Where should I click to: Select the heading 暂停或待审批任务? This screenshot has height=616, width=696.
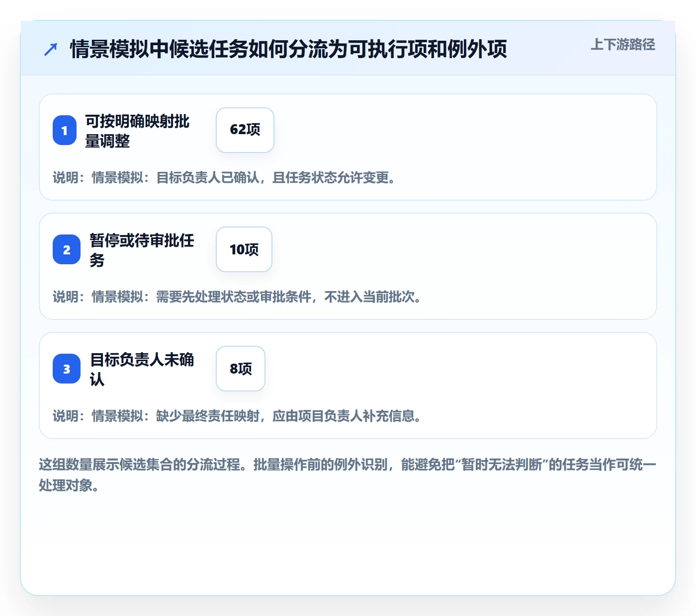tap(142, 250)
